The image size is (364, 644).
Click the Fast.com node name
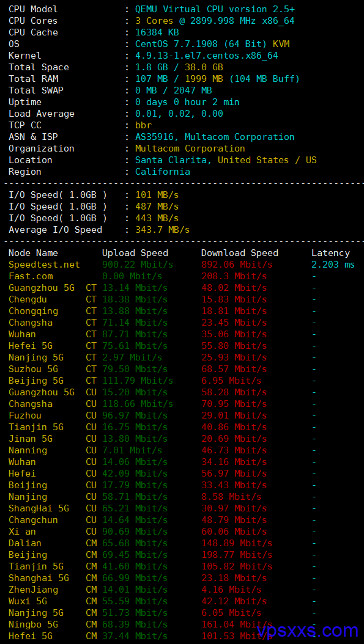[31, 276]
